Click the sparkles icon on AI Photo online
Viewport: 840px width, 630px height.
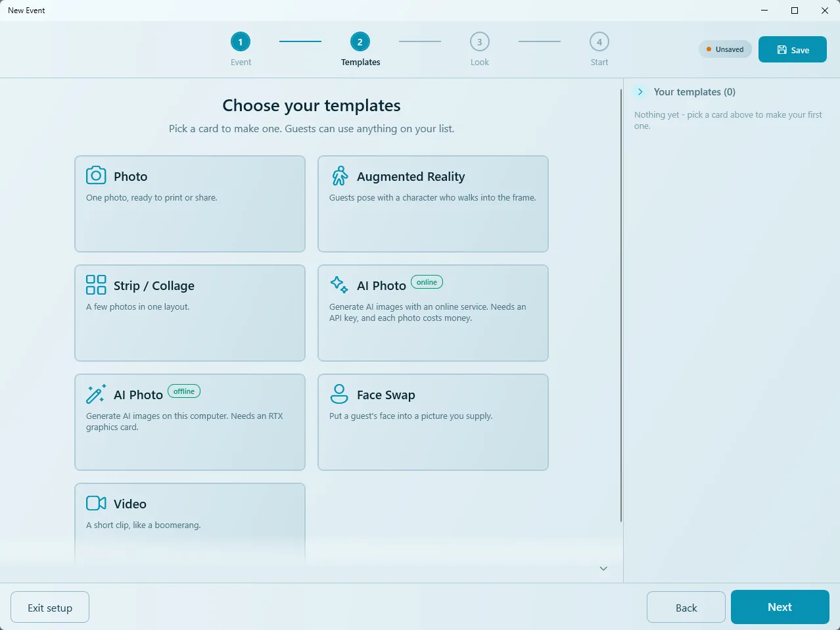(x=339, y=284)
